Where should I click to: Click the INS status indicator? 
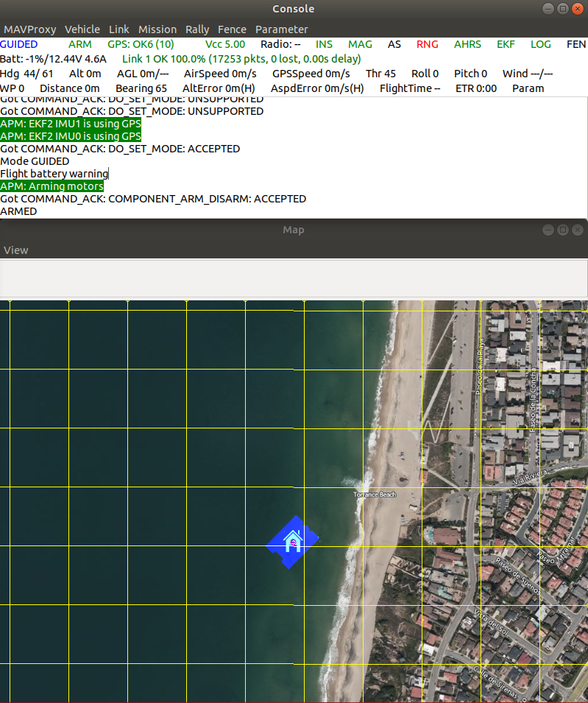(324, 44)
